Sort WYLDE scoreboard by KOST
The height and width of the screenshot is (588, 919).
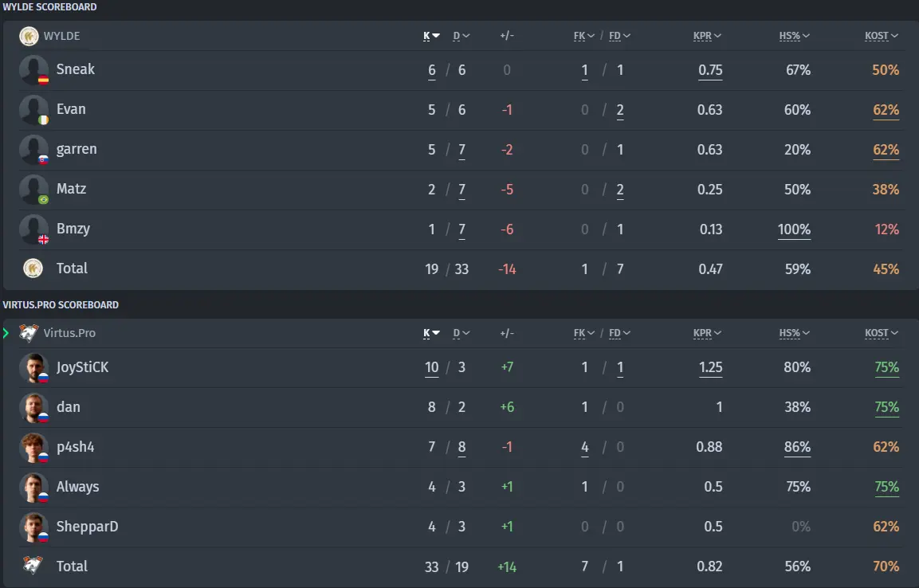[x=882, y=36]
